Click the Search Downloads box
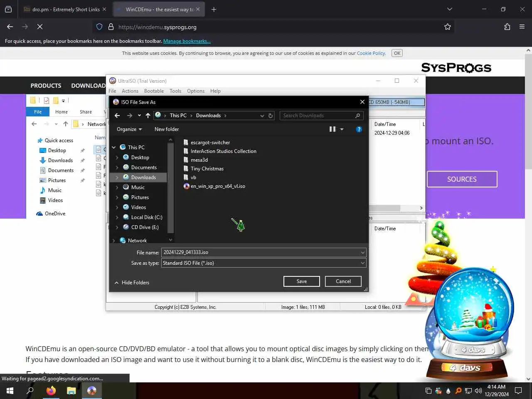This screenshot has height=399, width=532. pos(322,116)
